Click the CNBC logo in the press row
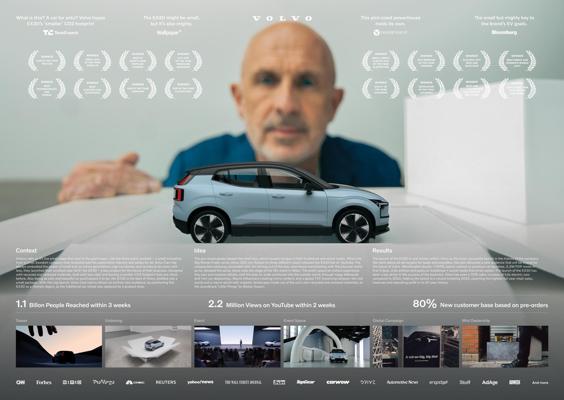This screenshot has width=564, height=400. coord(135,382)
